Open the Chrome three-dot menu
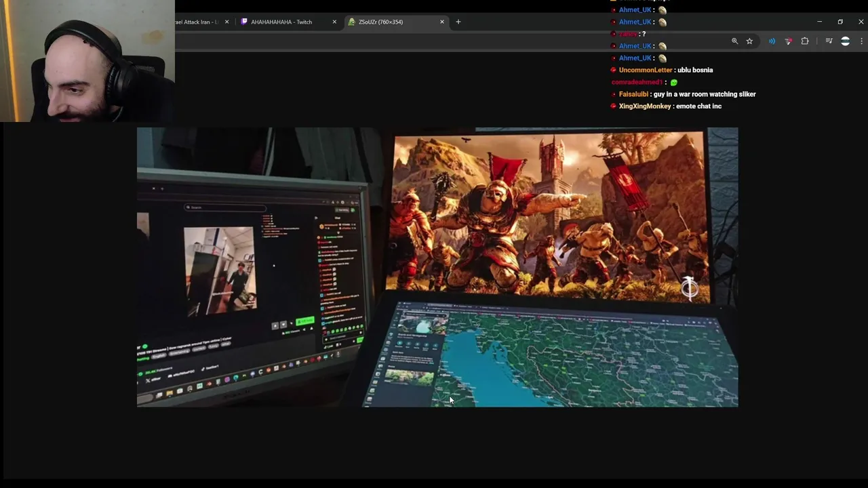 (x=861, y=41)
